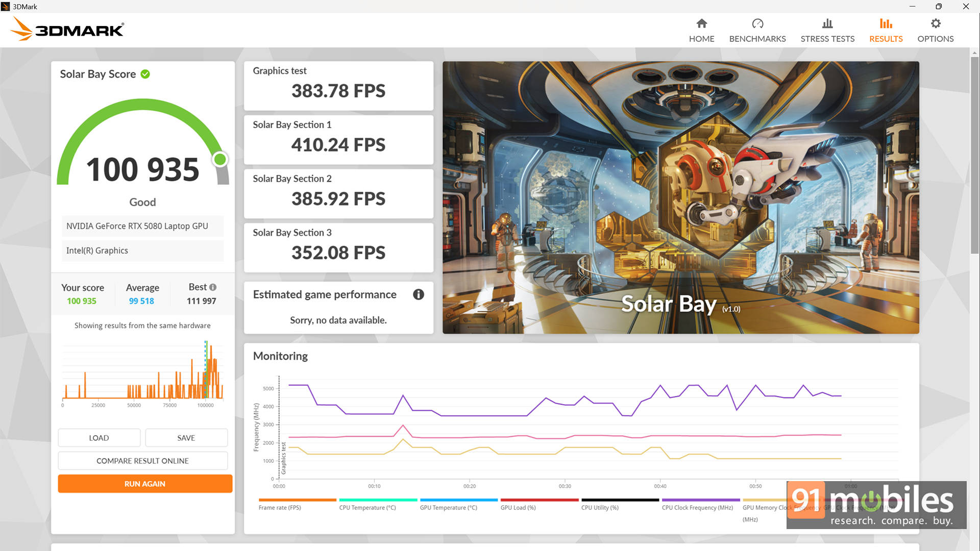This screenshot has height=551, width=980.
Task: Click the Solar Bay Score heading
Action: pyautogui.click(x=98, y=74)
